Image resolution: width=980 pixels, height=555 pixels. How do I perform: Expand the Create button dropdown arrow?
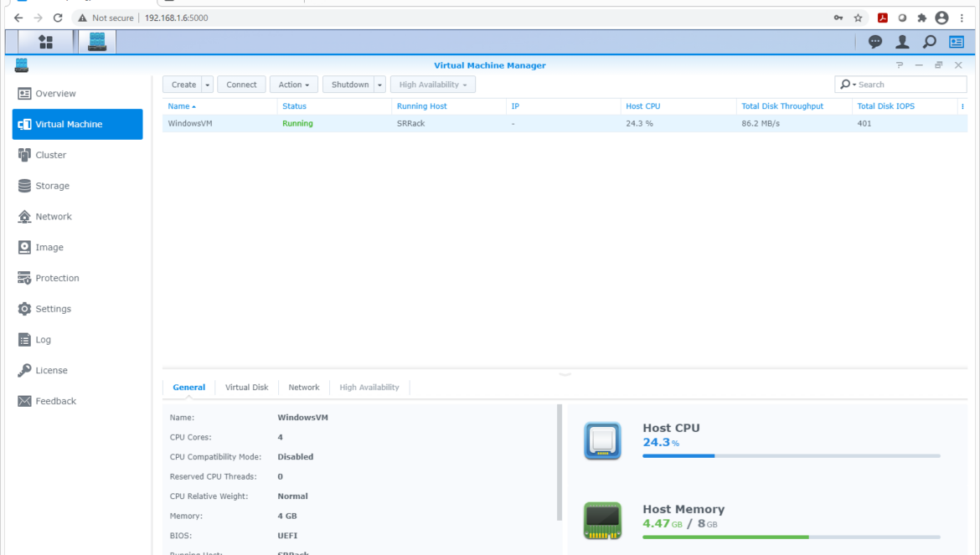click(x=208, y=85)
